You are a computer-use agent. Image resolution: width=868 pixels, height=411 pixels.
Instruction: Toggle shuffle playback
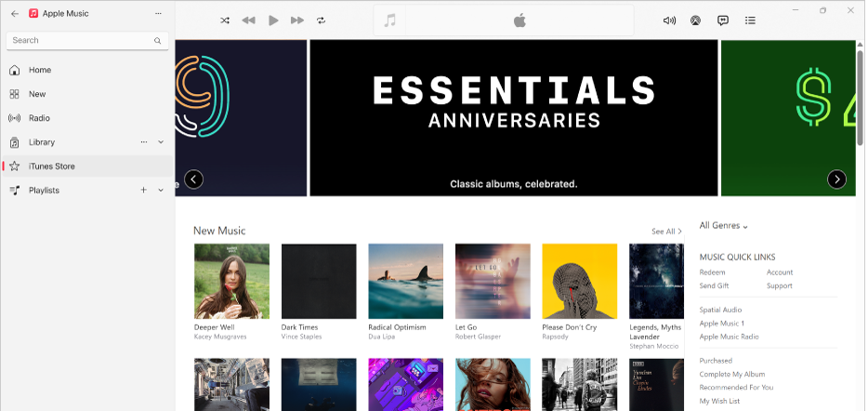point(225,20)
